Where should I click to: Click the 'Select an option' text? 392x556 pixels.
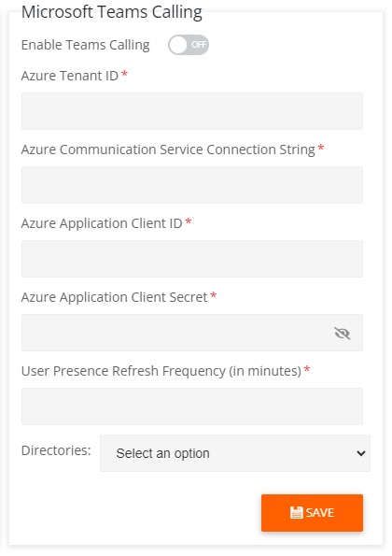163,453
